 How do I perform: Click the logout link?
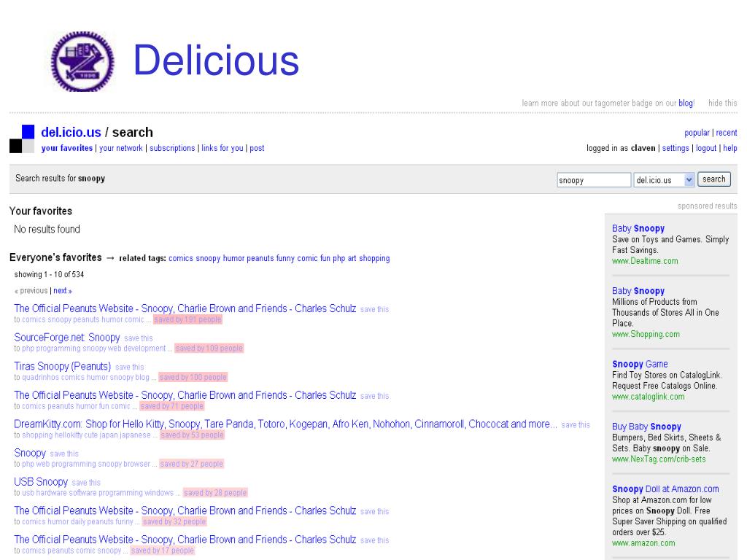[706, 148]
